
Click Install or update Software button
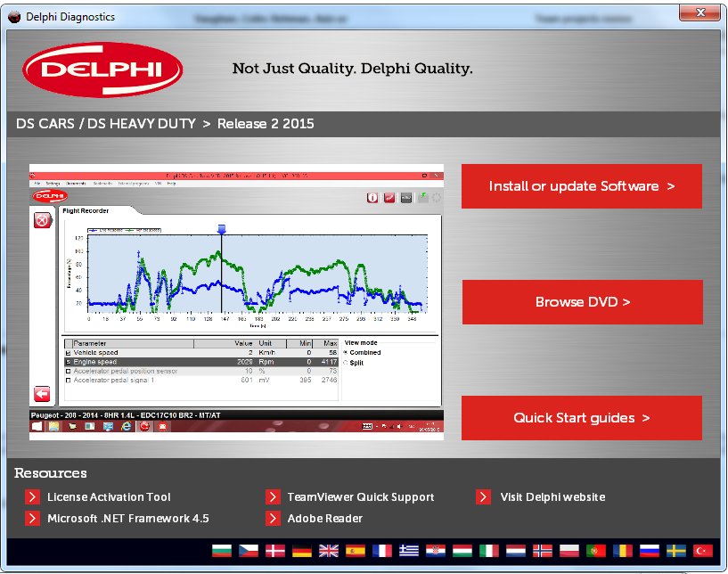point(582,186)
